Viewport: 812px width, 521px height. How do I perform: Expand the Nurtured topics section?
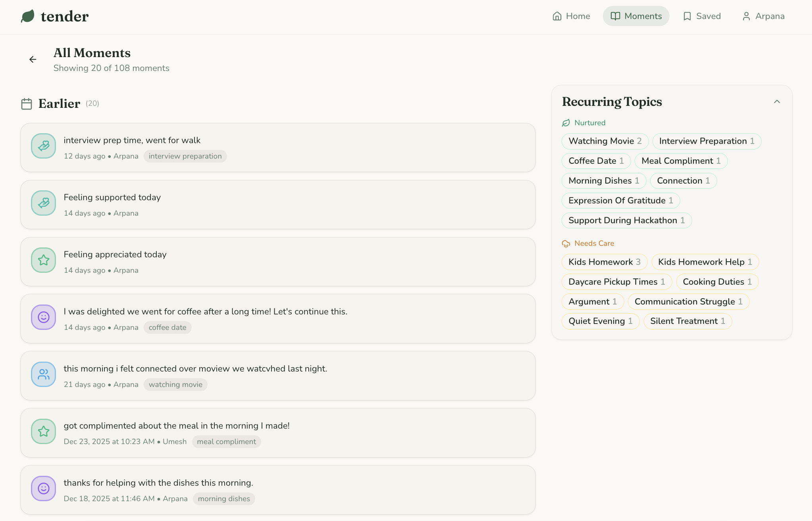tap(589, 123)
